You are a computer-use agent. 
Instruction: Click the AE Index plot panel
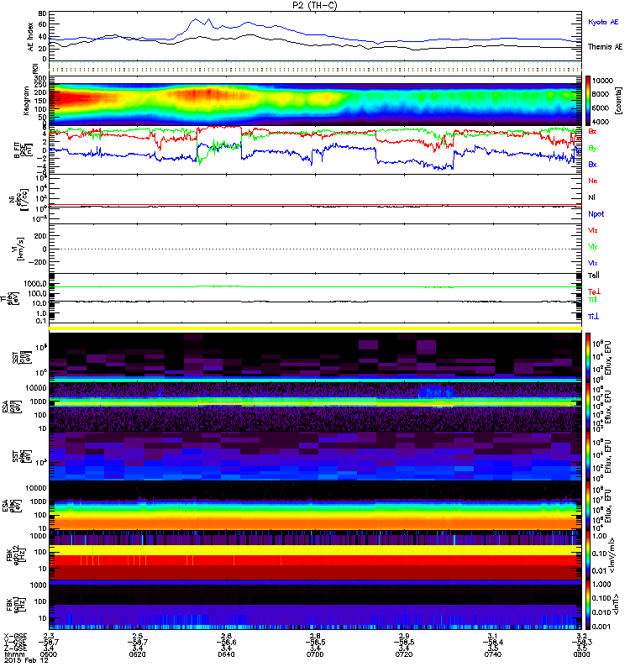(x=315, y=37)
